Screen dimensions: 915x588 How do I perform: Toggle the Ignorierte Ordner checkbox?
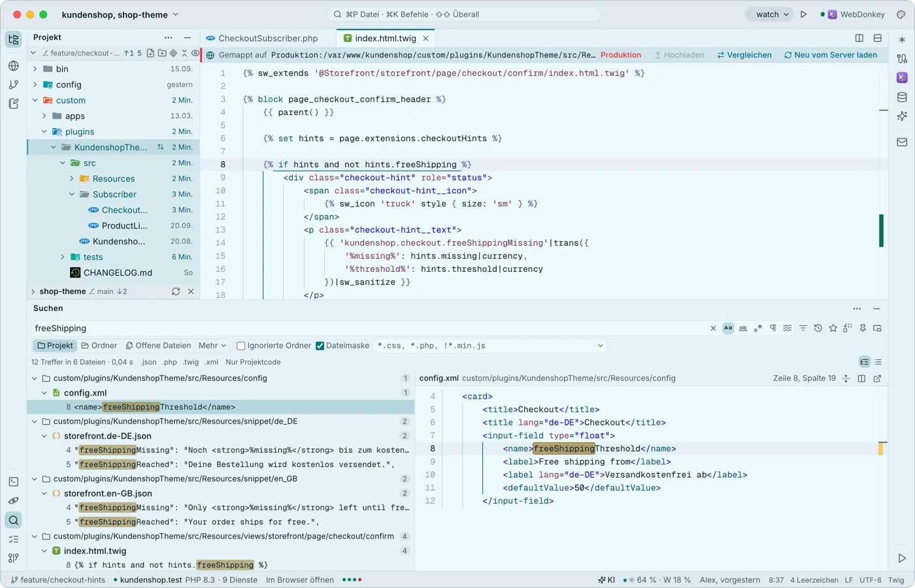[241, 346]
